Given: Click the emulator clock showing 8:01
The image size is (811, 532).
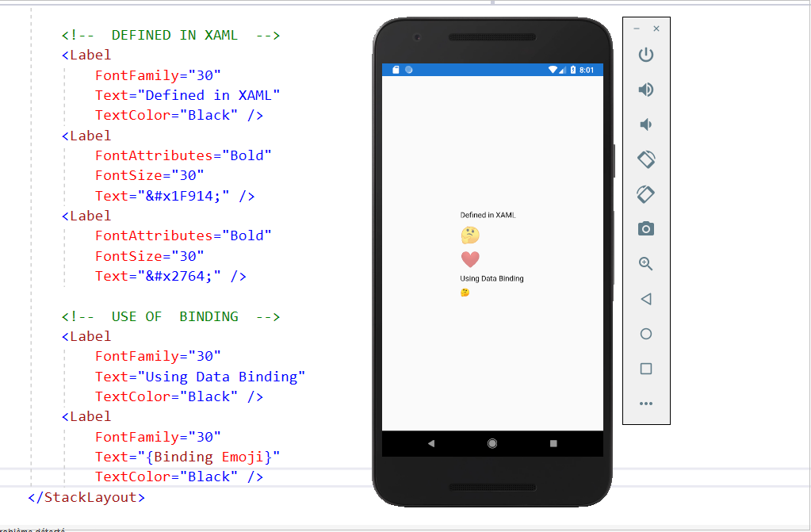Looking at the screenshot, I should click(587, 69).
